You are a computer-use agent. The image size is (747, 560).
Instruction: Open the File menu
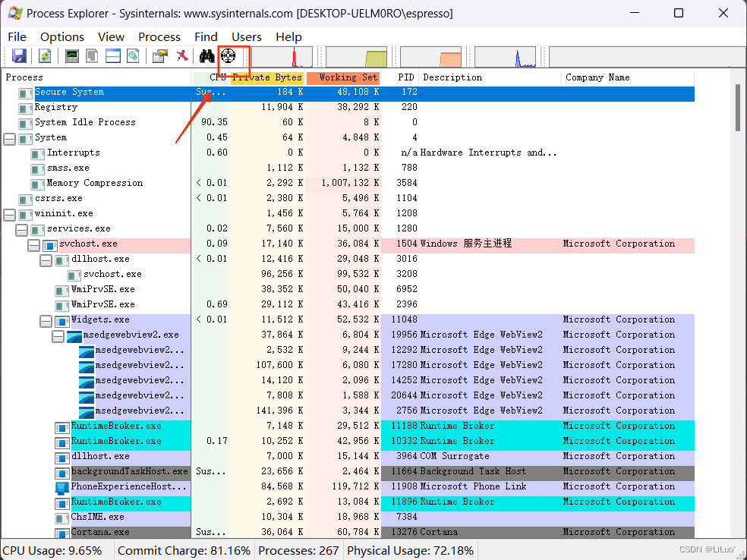(17, 36)
